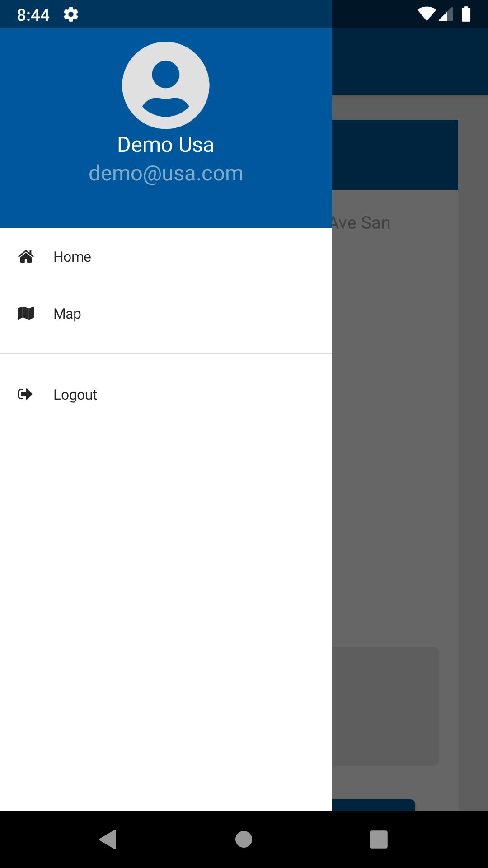This screenshot has width=488, height=868.
Task: Click the Map folded-map icon
Action: coord(26,313)
